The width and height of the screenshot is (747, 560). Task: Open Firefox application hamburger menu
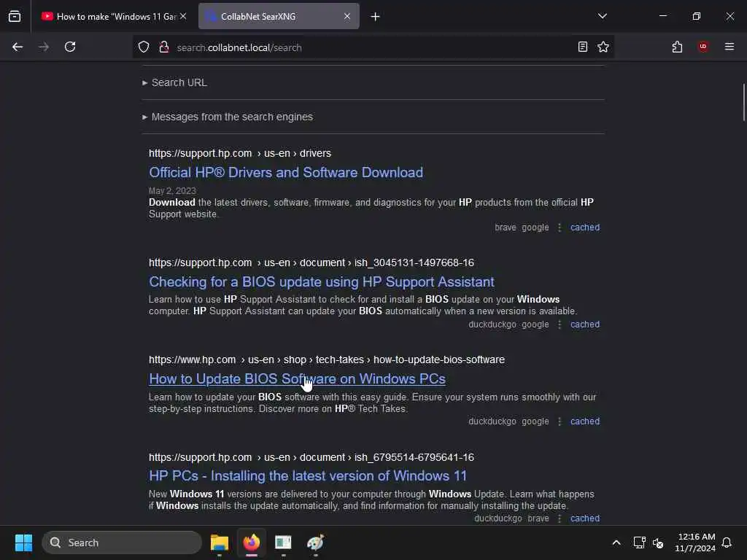[x=729, y=47]
